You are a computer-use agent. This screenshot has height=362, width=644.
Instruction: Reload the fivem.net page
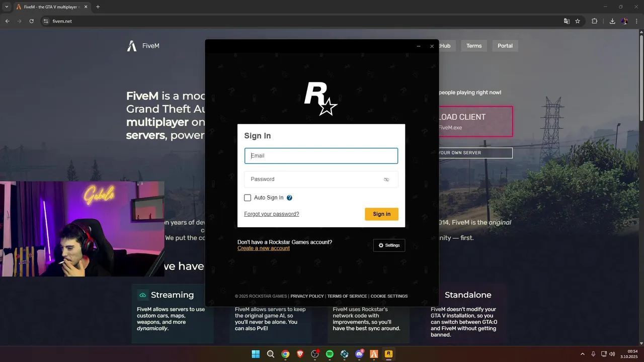(x=32, y=21)
